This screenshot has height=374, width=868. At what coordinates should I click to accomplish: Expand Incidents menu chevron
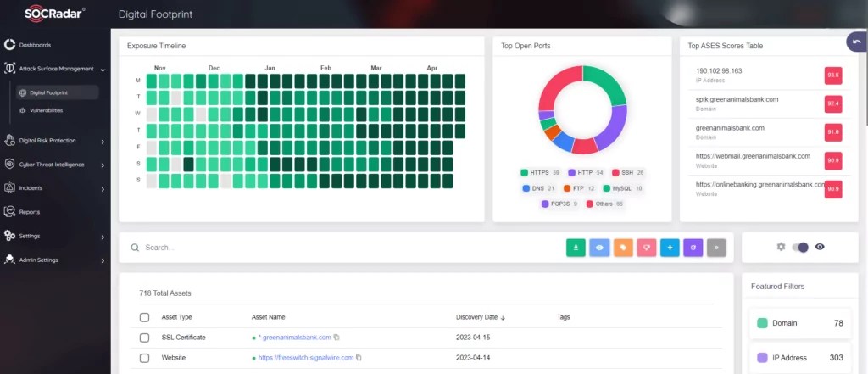(x=103, y=189)
